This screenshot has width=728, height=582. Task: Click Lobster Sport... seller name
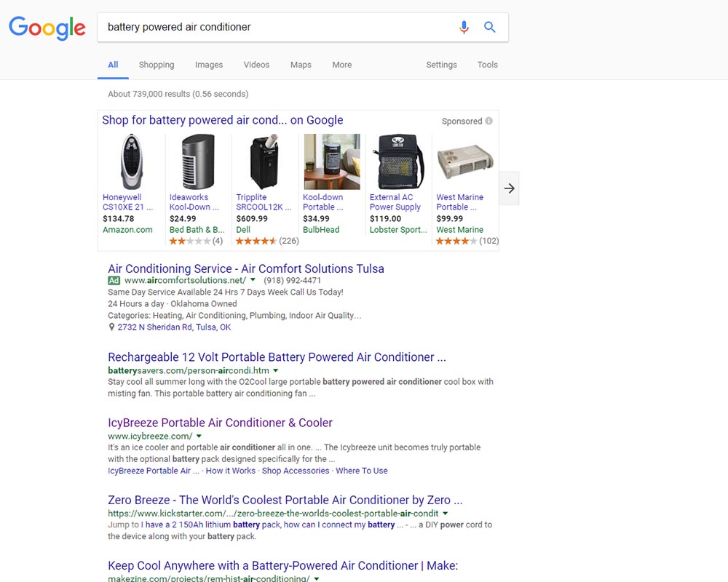[398, 230]
